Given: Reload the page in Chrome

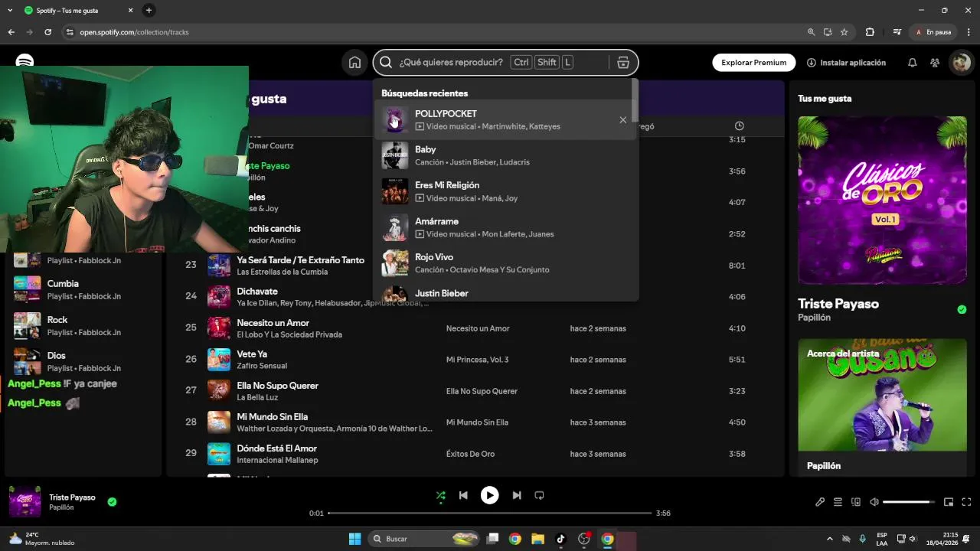Looking at the screenshot, I should 47,32.
